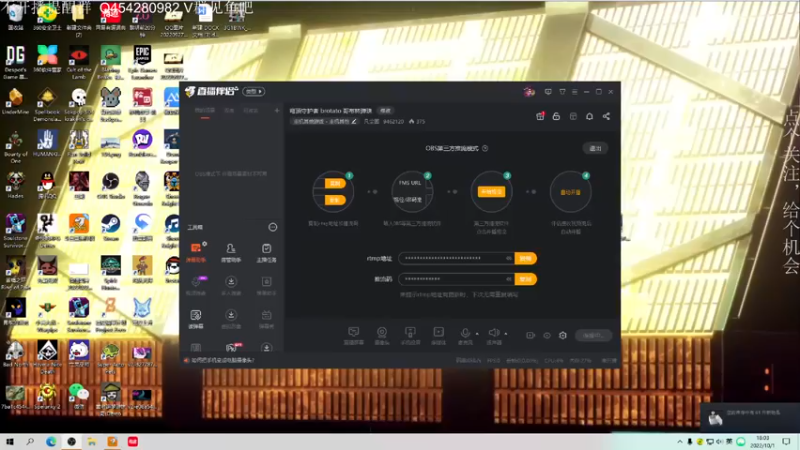Add mobile screen cast source in toolbar

[410, 335]
